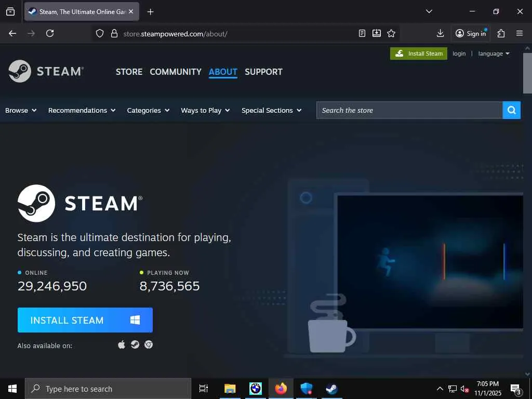
Task: Bookmark this page with the star icon
Action: pyautogui.click(x=391, y=33)
